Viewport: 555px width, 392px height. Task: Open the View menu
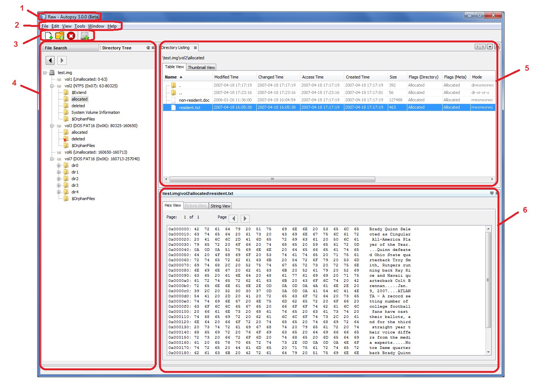pos(67,26)
